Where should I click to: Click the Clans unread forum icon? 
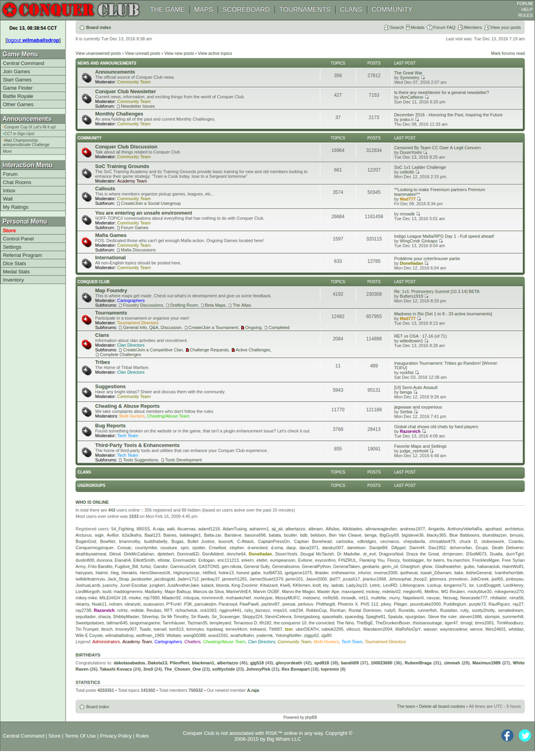point(87,344)
